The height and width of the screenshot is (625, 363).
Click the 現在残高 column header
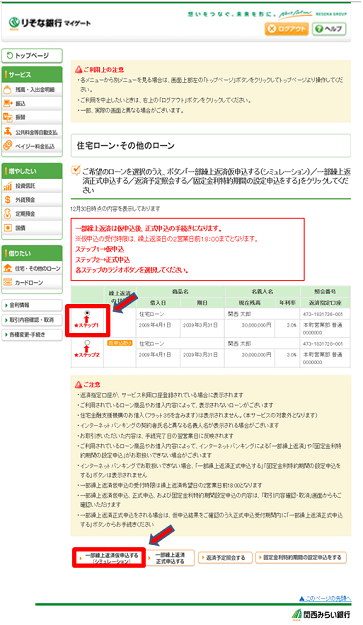pyautogui.click(x=250, y=303)
